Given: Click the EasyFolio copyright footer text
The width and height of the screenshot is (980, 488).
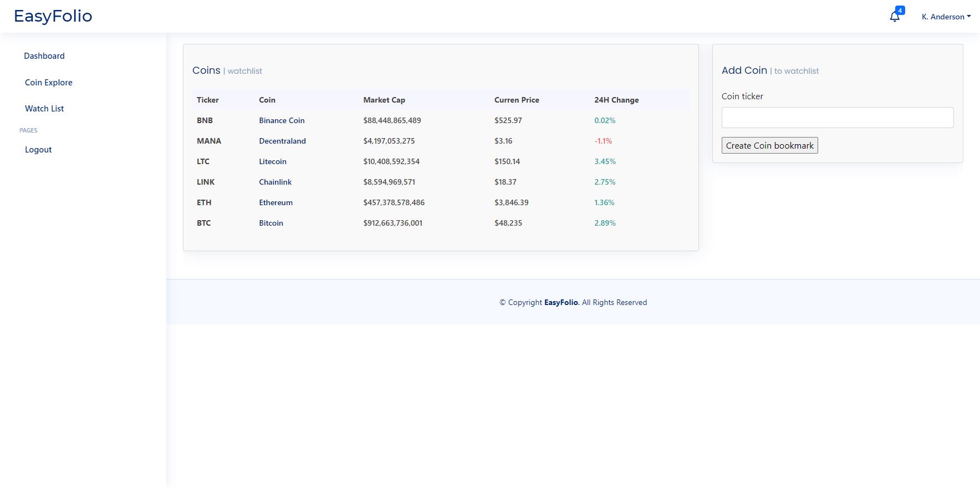Looking at the screenshot, I should tap(573, 302).
